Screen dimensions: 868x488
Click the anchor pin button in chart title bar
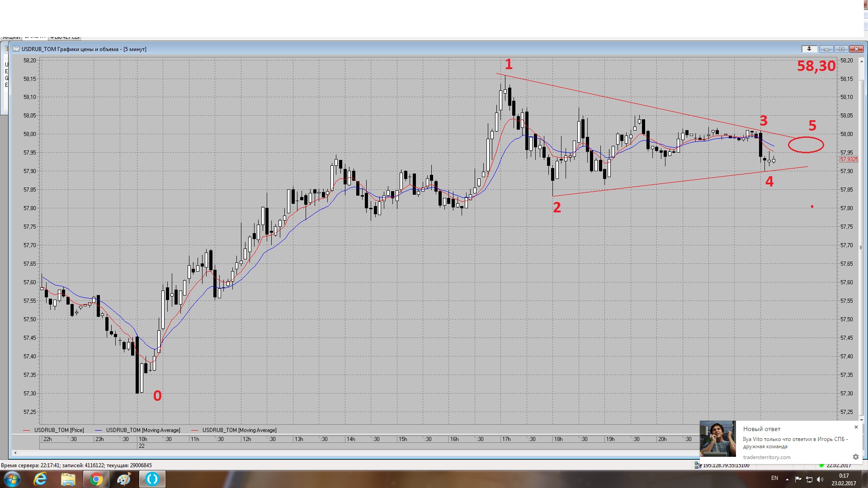(809, 49)
